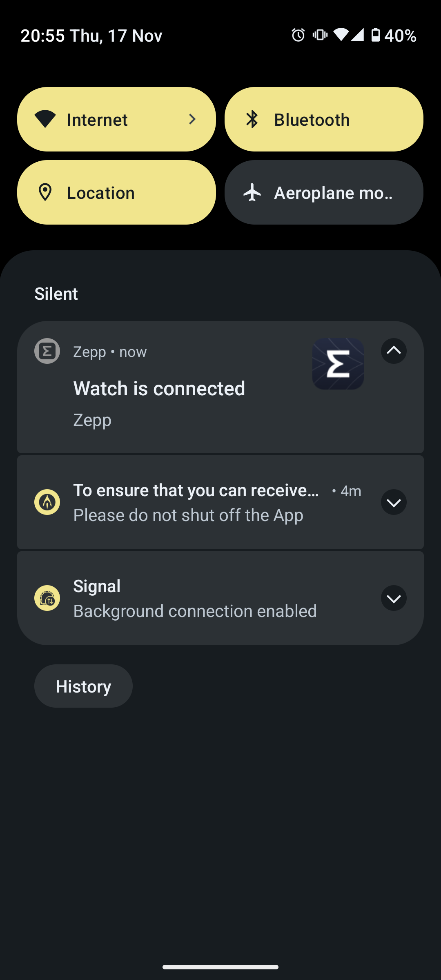This screenshot has width=441, height=980.
Task: Tap the aeroplane icon on the Aeroplane mode tile
Action: pos(253,192)
